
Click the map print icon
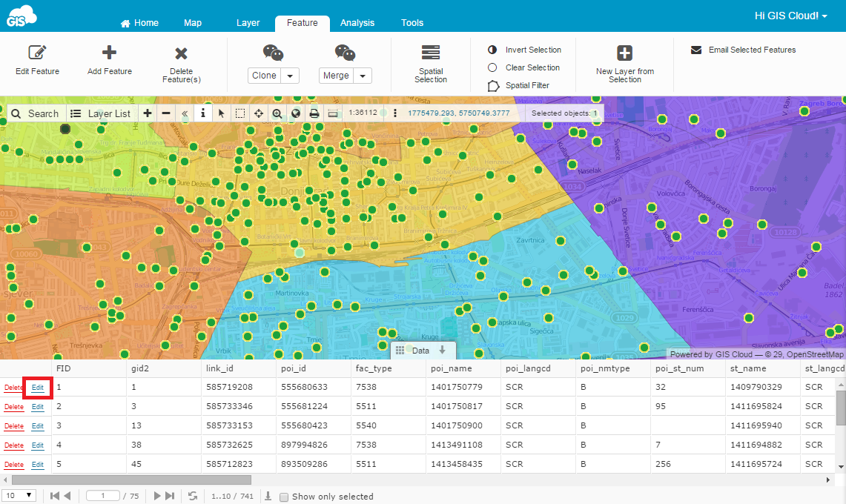[x=314, y=113]
